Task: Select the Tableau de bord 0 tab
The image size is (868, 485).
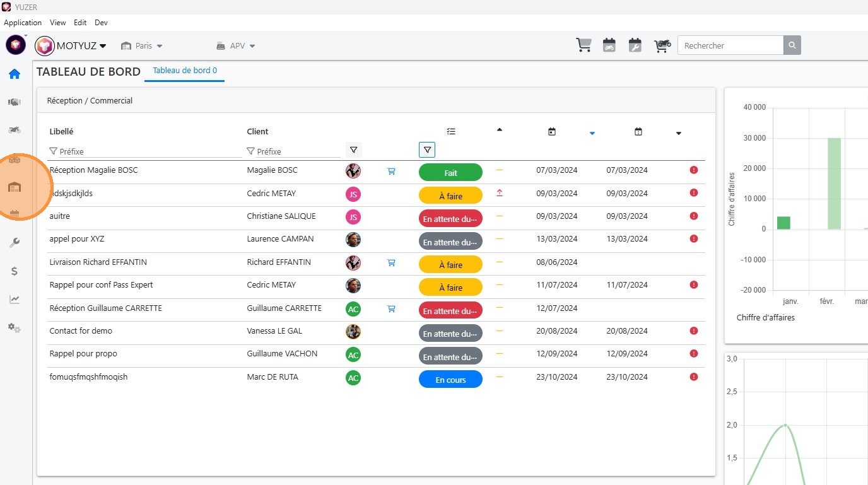Action: 185,71
